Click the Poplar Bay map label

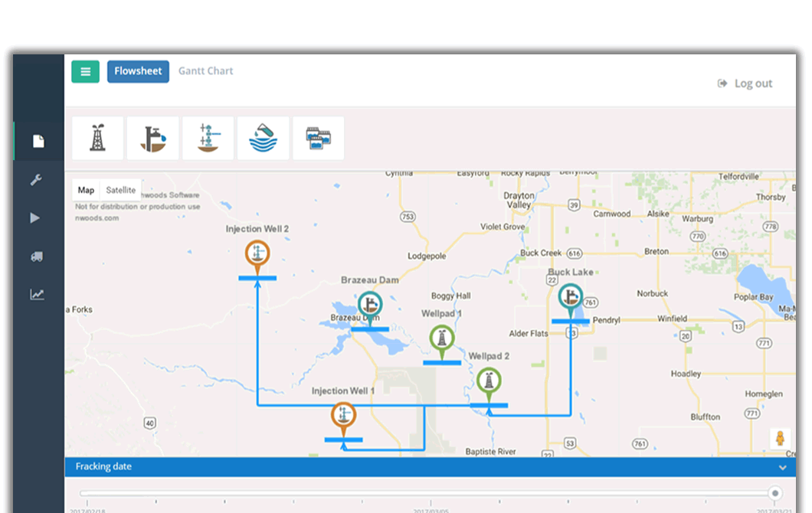pos(753,297)
